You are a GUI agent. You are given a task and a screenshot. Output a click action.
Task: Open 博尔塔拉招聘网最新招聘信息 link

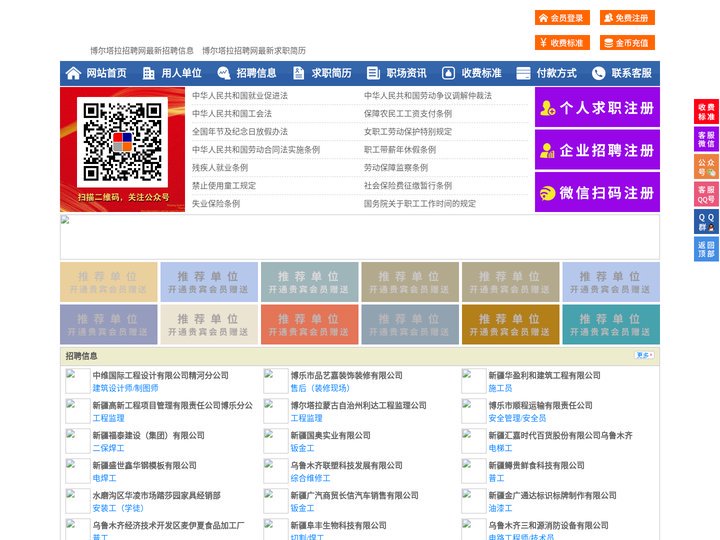coord(142,51)
